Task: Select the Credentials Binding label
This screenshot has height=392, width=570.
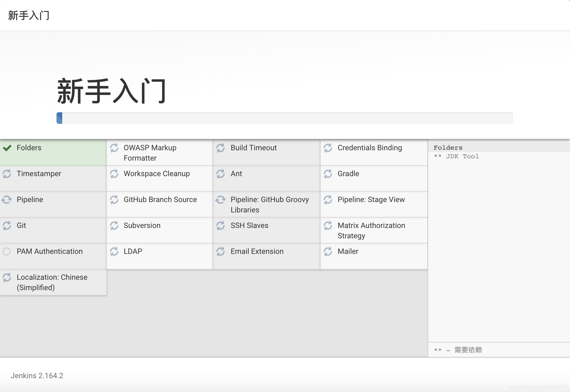Action: tap(370, 148)
